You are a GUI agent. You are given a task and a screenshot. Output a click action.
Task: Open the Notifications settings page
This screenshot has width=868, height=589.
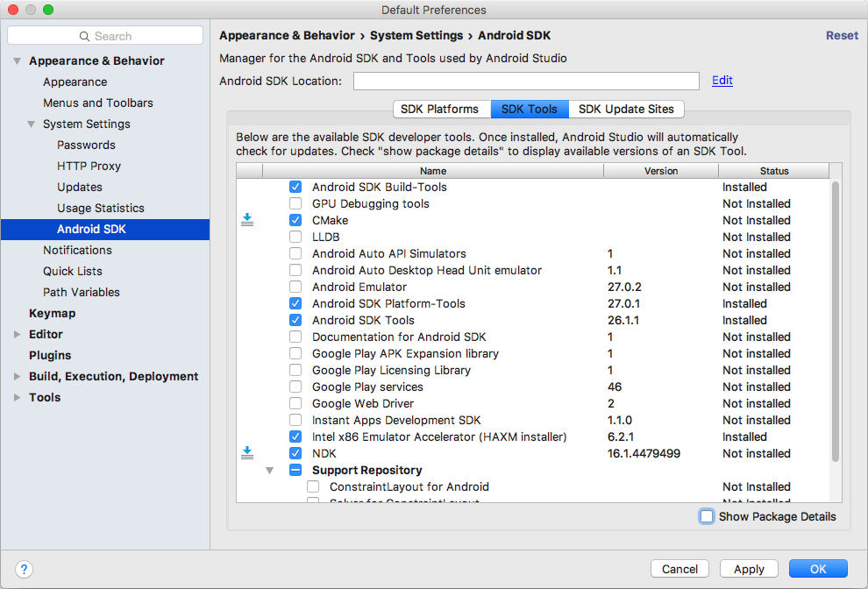(x=77, y=250)
